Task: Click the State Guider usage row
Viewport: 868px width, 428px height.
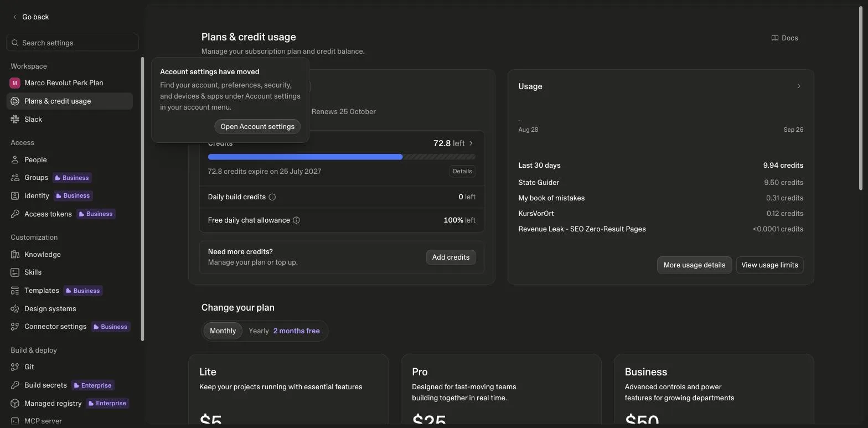Action: [x=660, y=183]
